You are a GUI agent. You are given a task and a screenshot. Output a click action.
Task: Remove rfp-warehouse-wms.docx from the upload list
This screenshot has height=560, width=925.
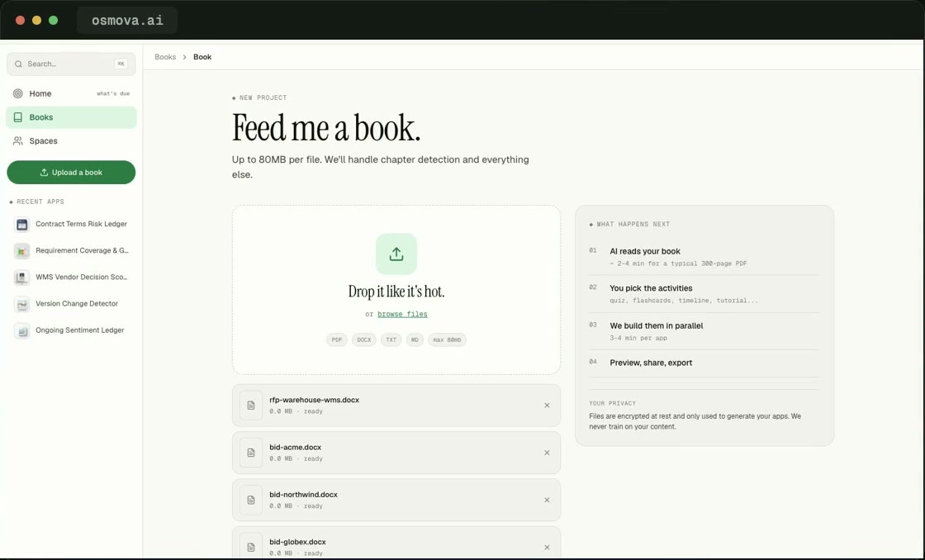click(547, 406)
